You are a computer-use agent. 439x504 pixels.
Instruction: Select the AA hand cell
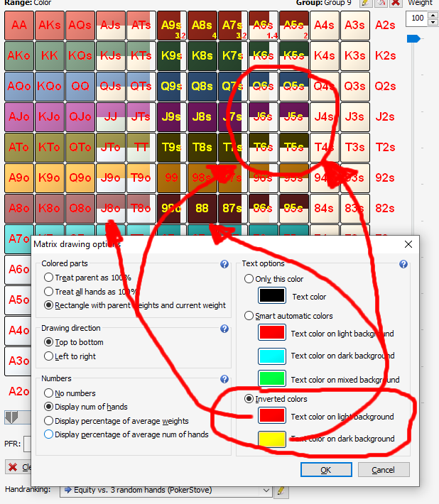pyautogui.click(x=19, y=26)
